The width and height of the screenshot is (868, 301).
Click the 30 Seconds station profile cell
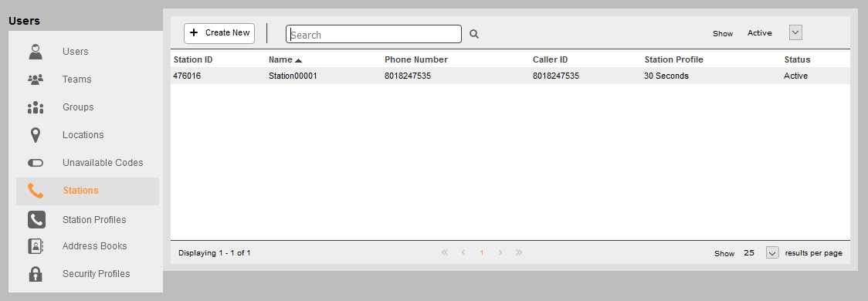(666, 76)
